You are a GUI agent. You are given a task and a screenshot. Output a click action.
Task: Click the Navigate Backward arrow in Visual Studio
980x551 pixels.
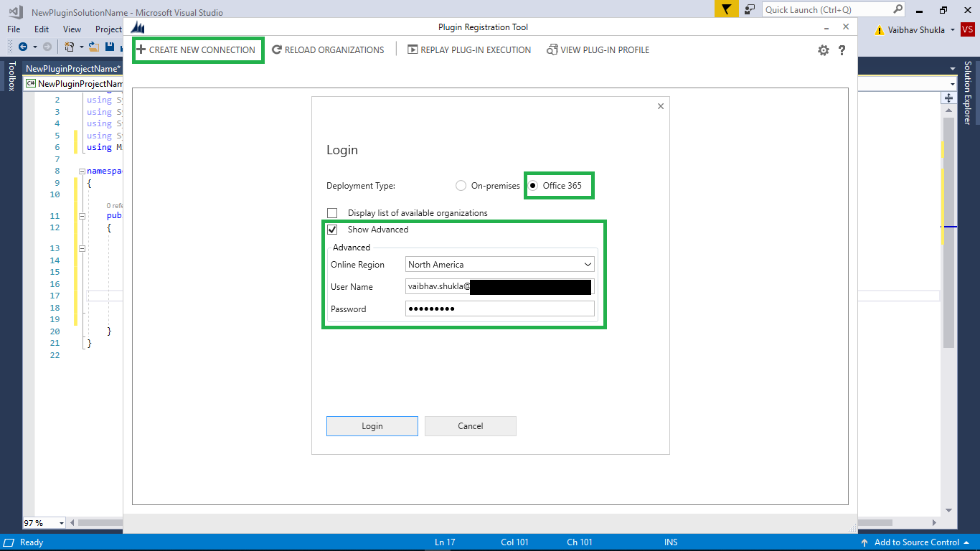[22, 46]
